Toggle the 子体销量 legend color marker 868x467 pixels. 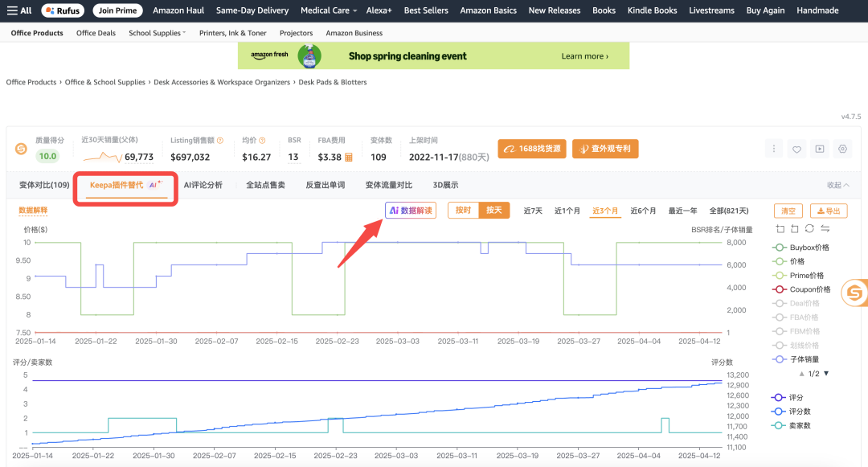point(779,359)
